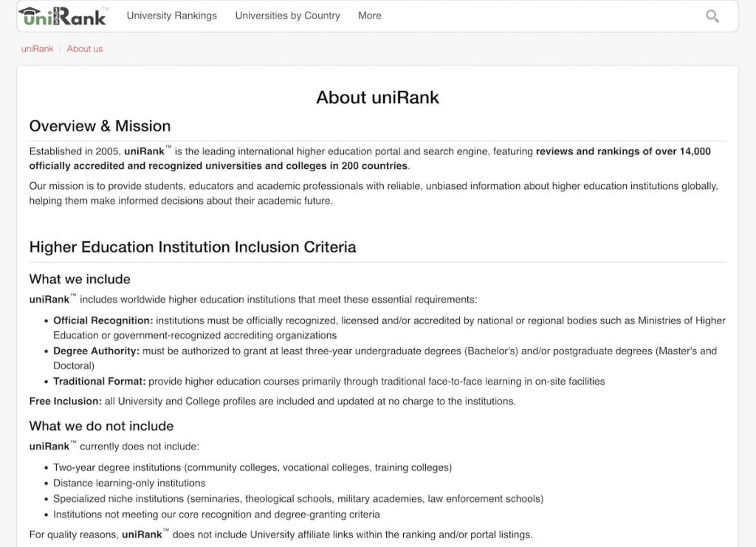Screen dimensions: 756x547
Task: Click Two-year degree institutions bullet
Action: pos(252,467)
